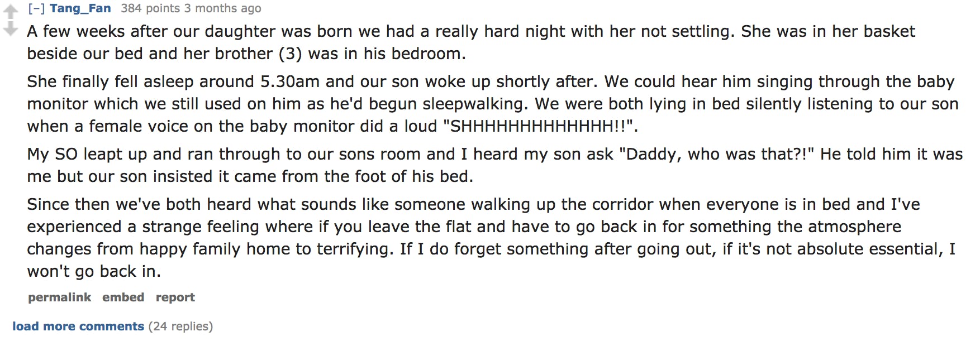
Task: Click the '(24 replies)' count text
Action: pyautogui.click(x=180, y=326)
